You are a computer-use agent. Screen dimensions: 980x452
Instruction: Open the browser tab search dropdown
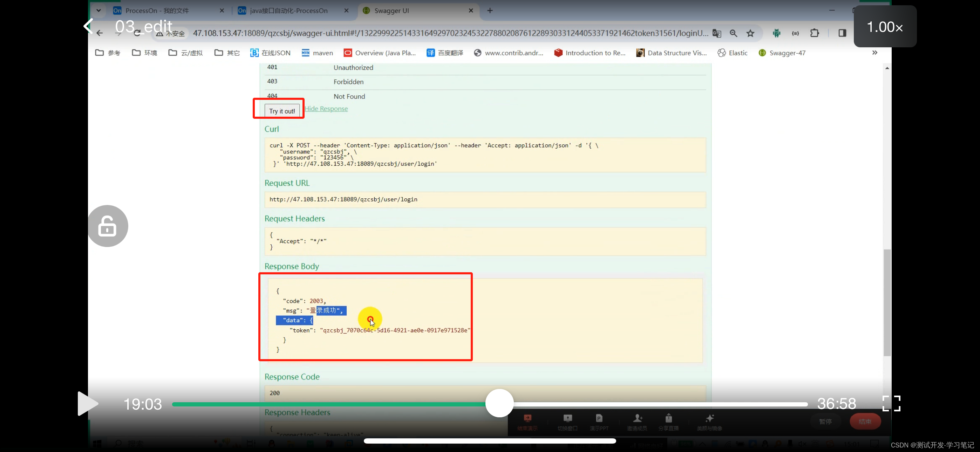(98, 10)
